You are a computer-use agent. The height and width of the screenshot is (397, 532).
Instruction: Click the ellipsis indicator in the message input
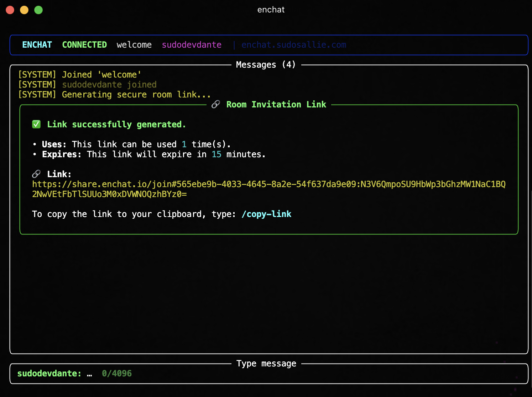pyautogui.click(x=89, y=374)
